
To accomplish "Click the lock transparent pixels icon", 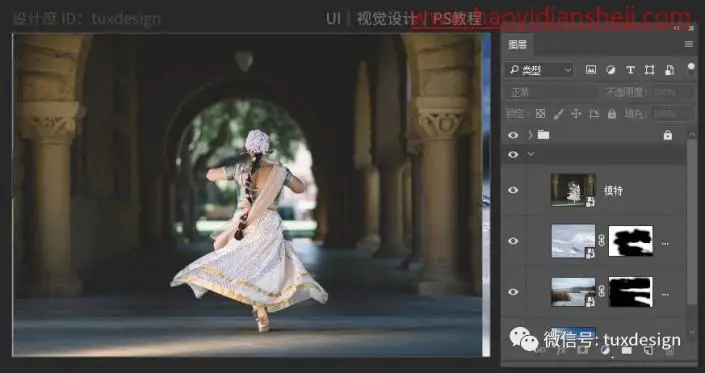I will tap(540, 114).
